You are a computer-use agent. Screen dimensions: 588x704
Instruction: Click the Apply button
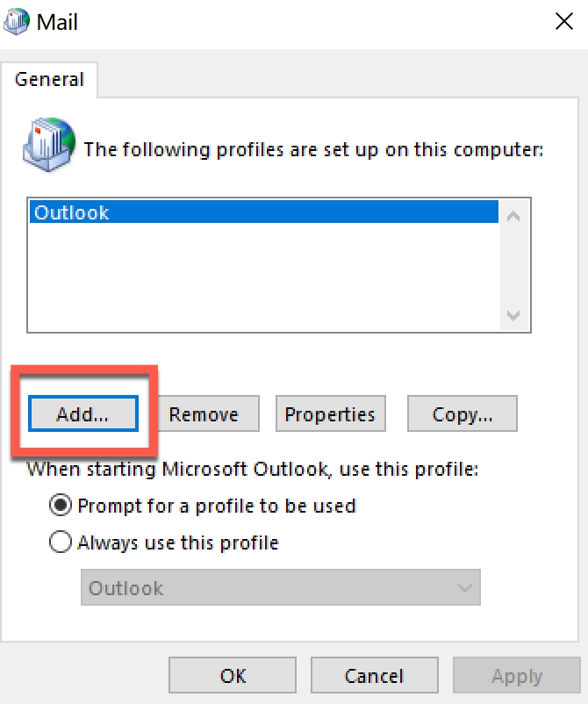[x=517, y=676]
